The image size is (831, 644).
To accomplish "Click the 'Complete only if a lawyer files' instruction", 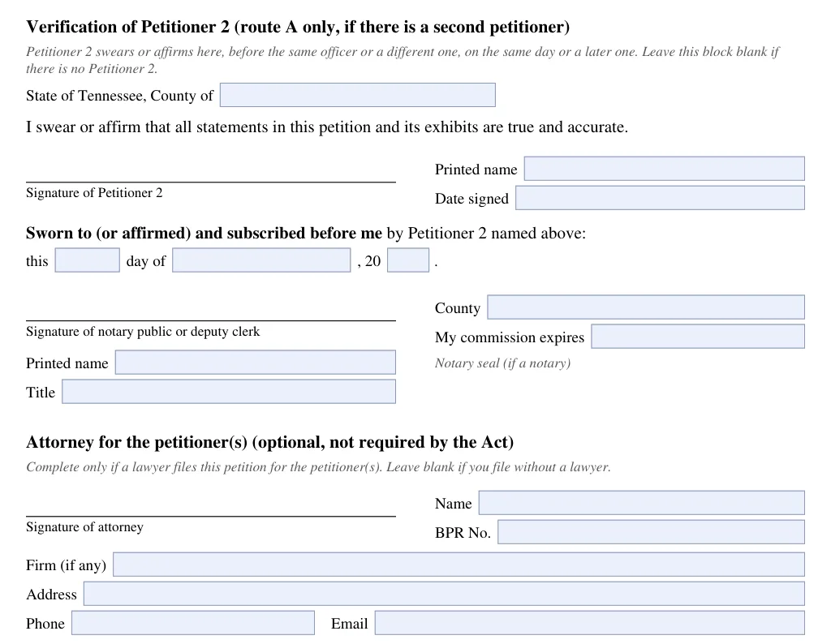I will point(318,467).
